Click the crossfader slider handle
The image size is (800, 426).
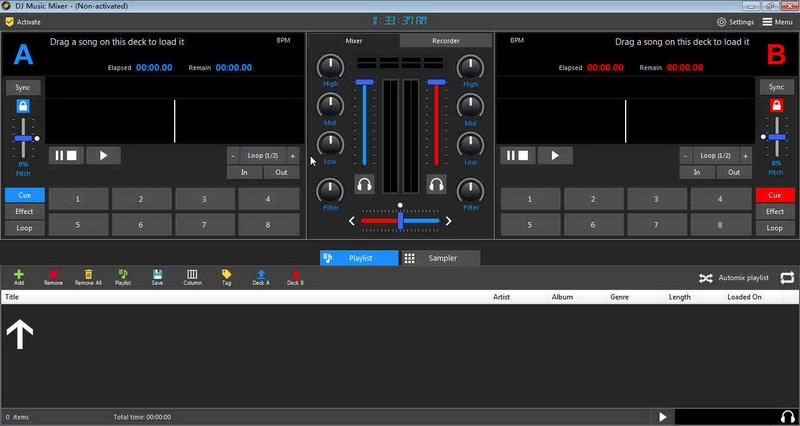pyautogui.click(x=401, y=221)
